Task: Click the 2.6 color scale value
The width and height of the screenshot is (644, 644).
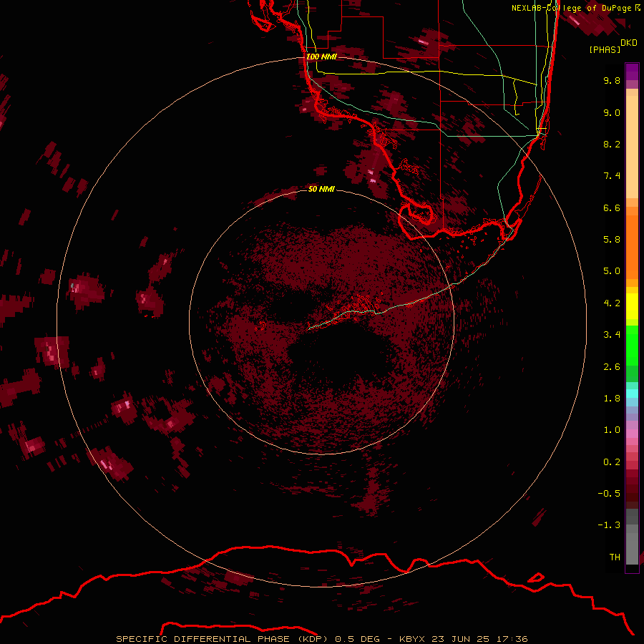Action: (612, 367)
